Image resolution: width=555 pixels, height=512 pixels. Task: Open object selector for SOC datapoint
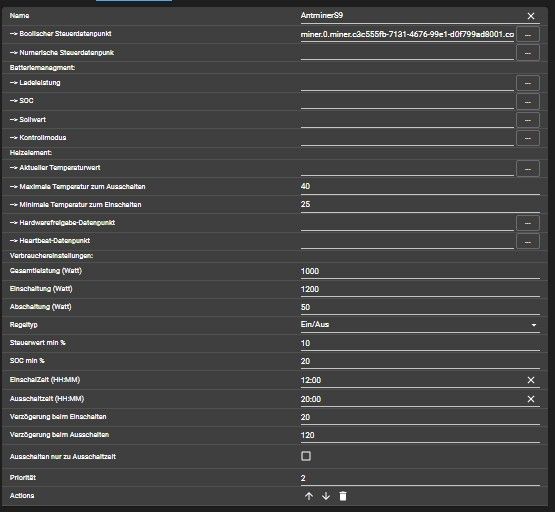[528, 102]
